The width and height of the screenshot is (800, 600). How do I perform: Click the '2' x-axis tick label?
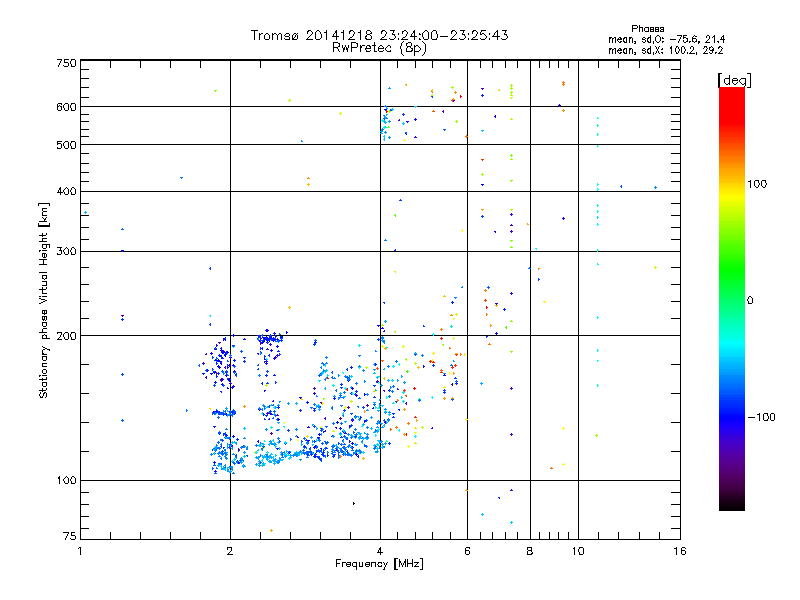click(230, 551)
